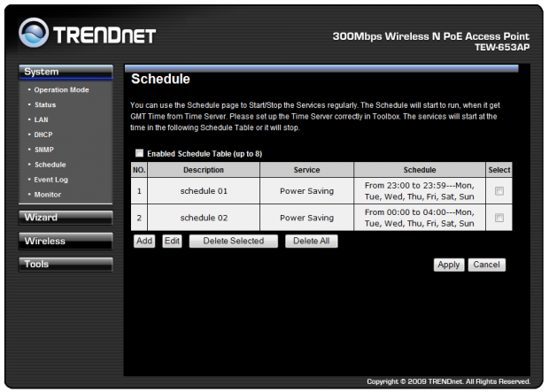
Task: View the Event Log page
Action: tap(51, 180)
